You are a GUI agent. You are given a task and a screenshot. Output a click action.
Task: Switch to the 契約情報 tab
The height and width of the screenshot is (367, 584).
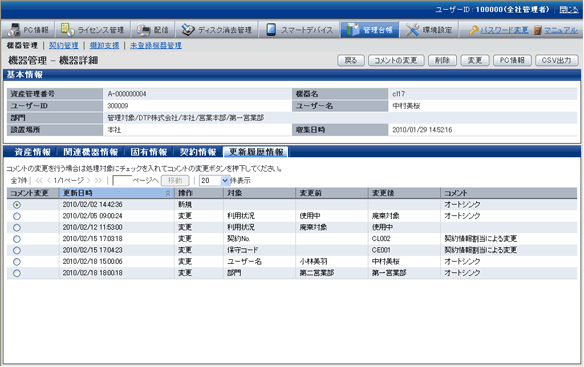[198, 152]
